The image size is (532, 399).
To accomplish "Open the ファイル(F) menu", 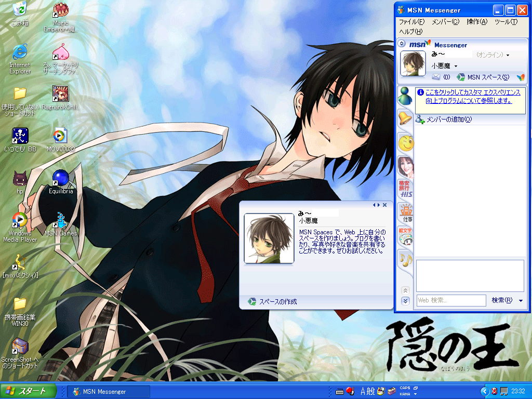I will [411, 22].
